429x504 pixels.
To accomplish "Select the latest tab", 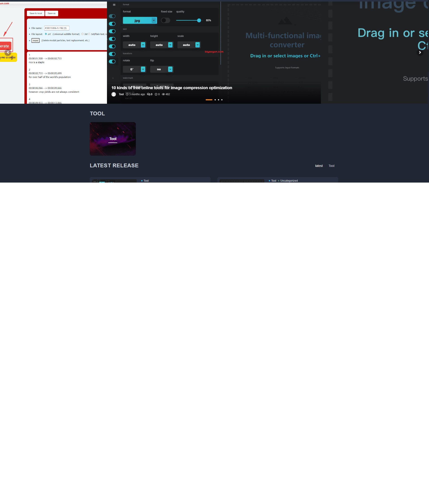I will pos(319,166).
